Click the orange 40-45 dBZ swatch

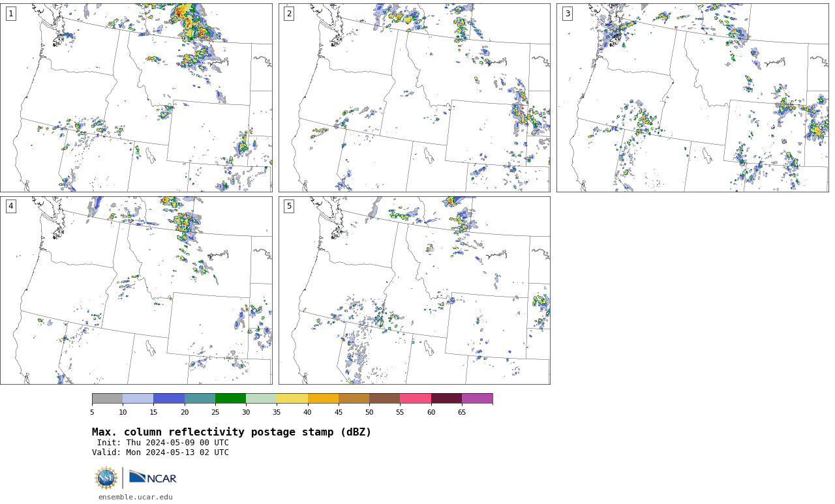[x=323, y=398]
